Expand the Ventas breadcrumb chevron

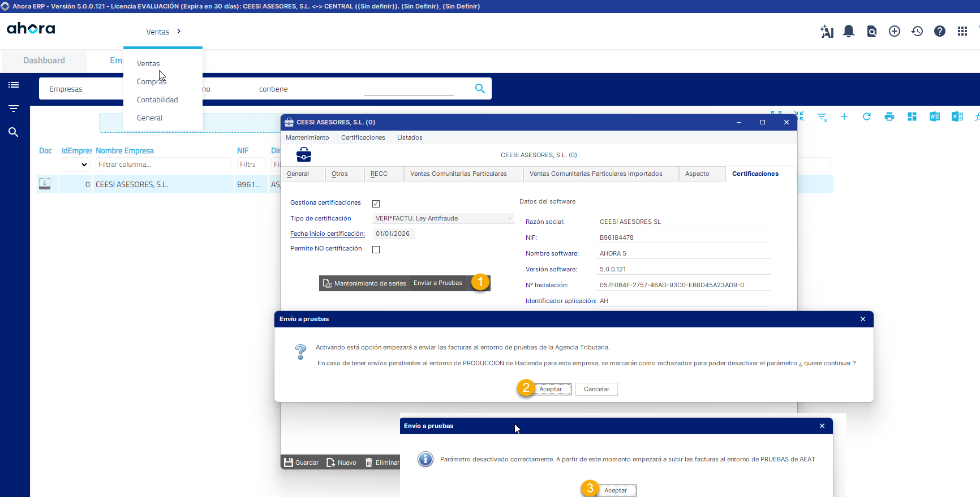tap(179, 31)
